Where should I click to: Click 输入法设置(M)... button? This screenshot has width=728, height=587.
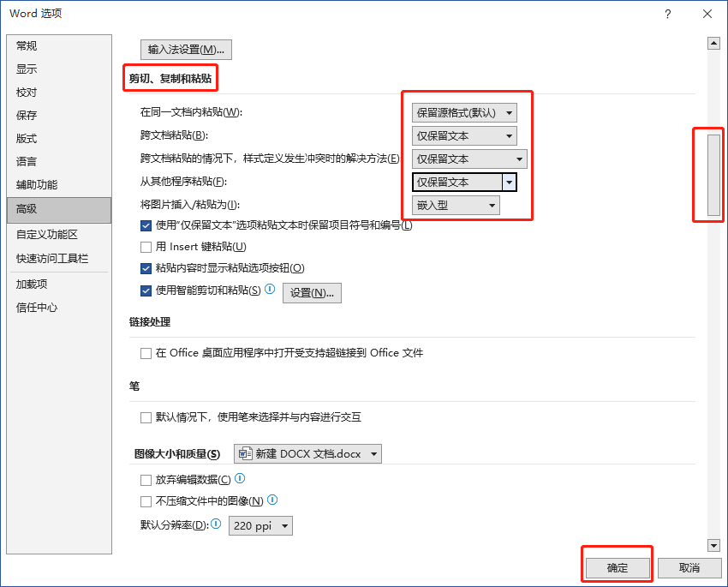coord(186,50)
